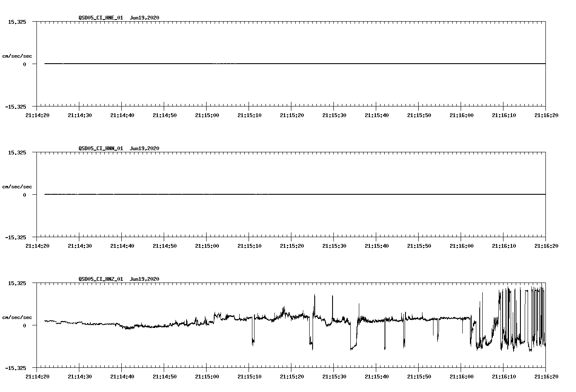Click the 0 axis label on HNE plot

pyautogui.click(x=25, y=64)
